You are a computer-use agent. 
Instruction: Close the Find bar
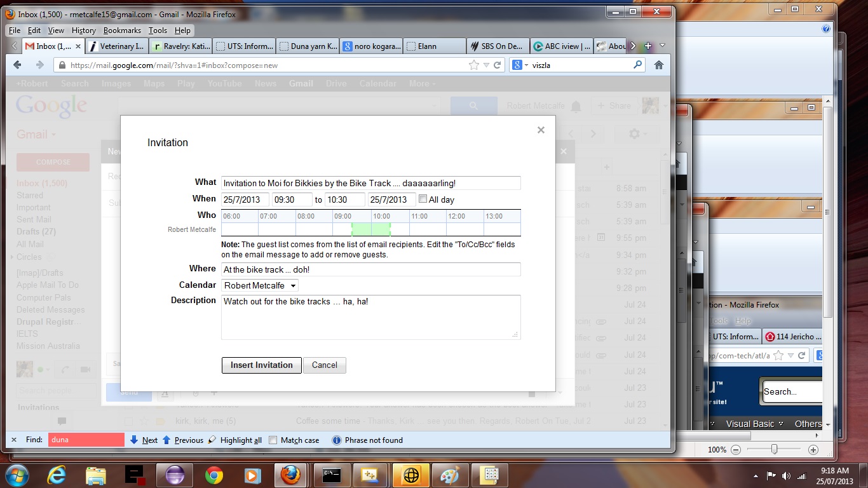[14, 440]
